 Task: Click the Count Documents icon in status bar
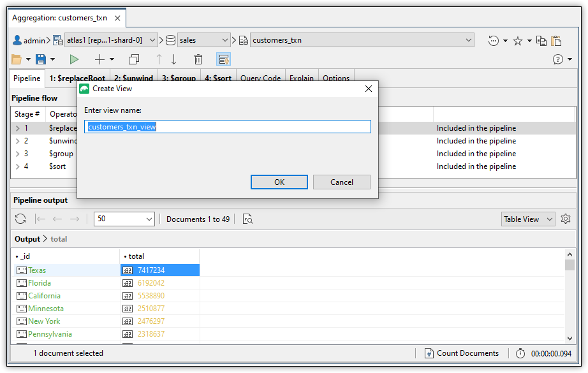[x=429, y=353]
